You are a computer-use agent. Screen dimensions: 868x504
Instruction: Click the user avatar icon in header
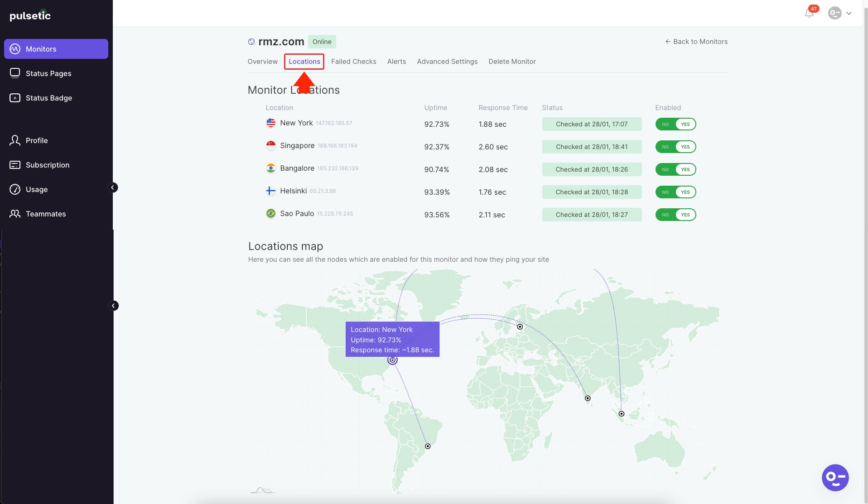[834, 13]
